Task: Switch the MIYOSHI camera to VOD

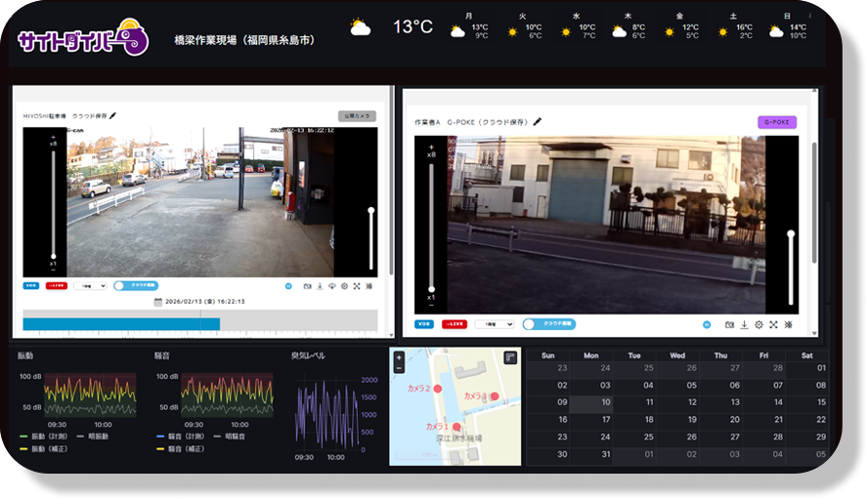Action: tap(32, 286)
